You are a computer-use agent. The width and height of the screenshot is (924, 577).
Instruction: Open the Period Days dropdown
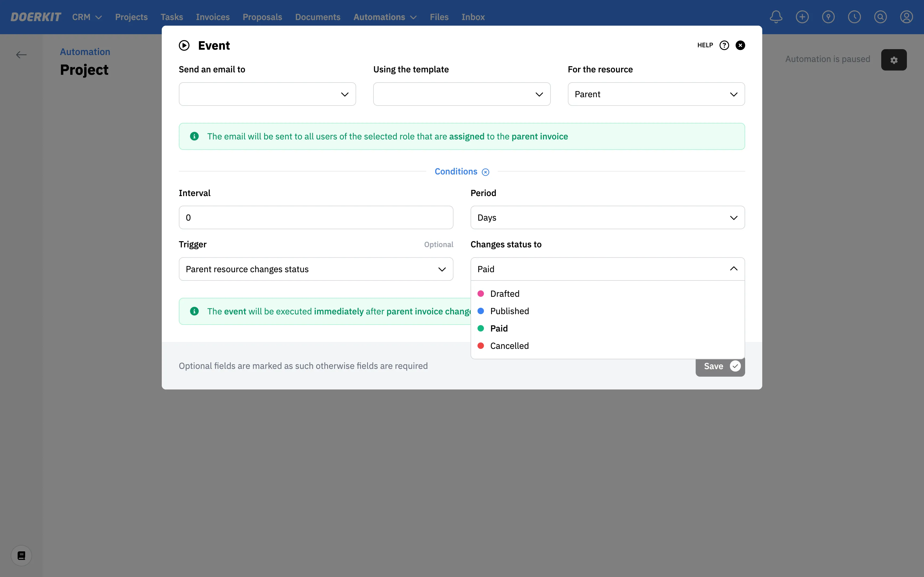click(607, 217)
